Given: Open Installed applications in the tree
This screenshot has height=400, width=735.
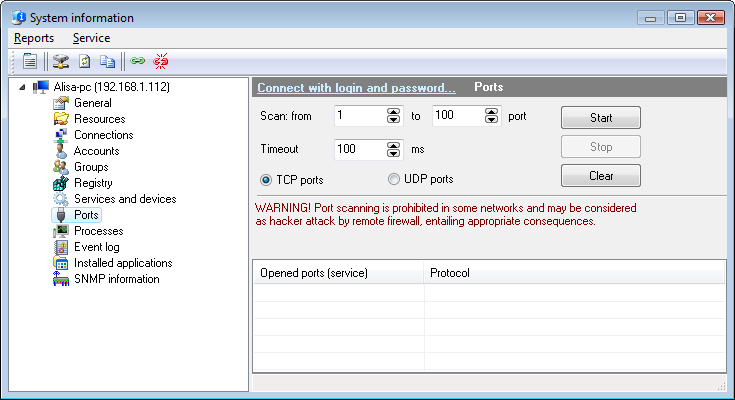Looking at the screenshot, I should coord(123,263).
